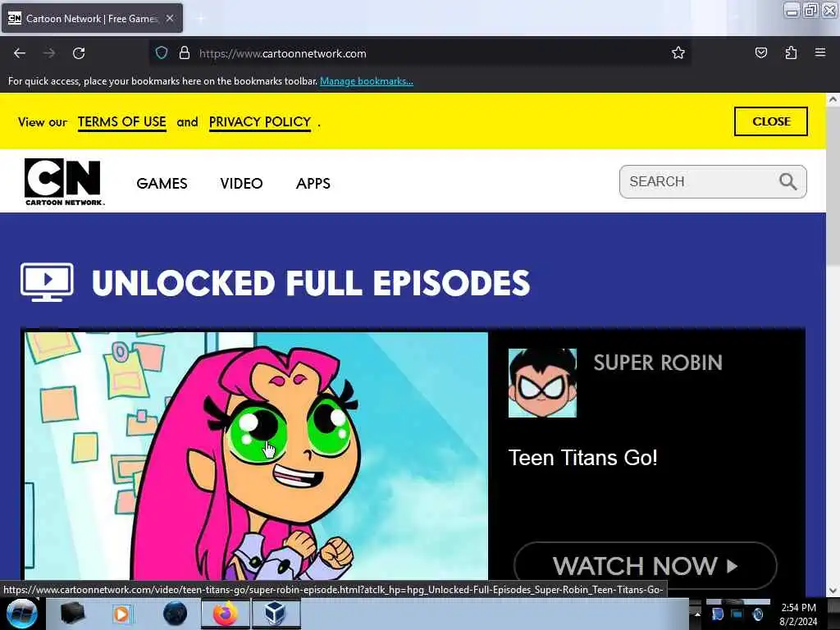Close the Cartoon Network browser tab

click(x=170, y=18)
